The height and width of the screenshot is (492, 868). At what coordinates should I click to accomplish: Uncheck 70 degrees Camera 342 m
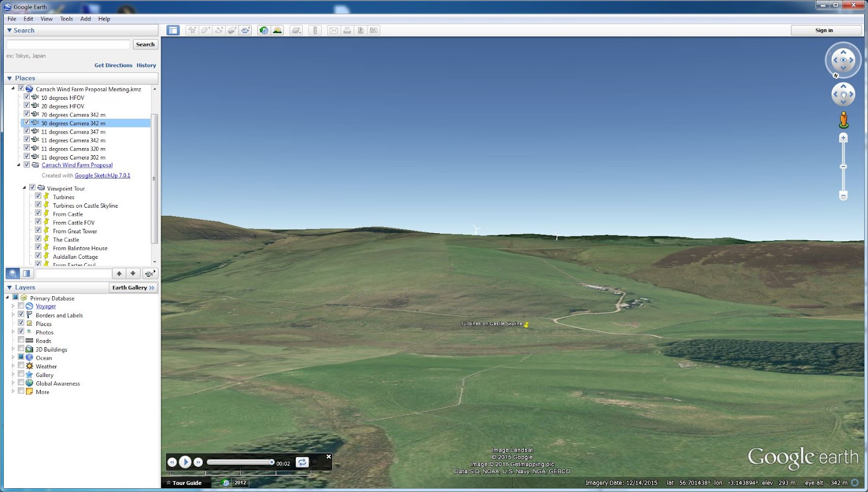click(x=27, y=114)
